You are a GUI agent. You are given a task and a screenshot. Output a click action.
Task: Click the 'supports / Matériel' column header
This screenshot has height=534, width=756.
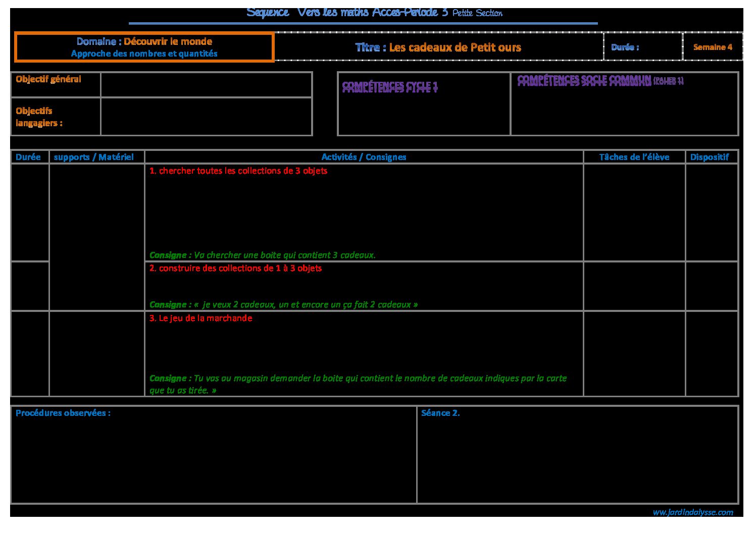pos(94,157)
